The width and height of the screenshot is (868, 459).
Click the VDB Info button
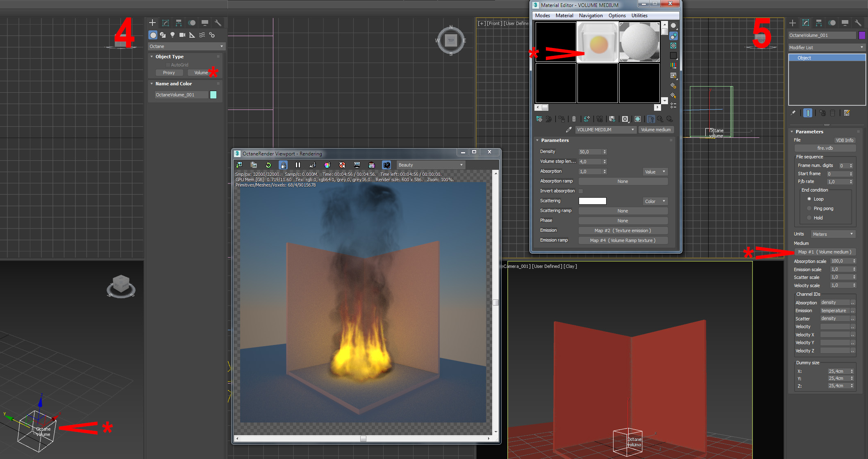tap(844, 140)
